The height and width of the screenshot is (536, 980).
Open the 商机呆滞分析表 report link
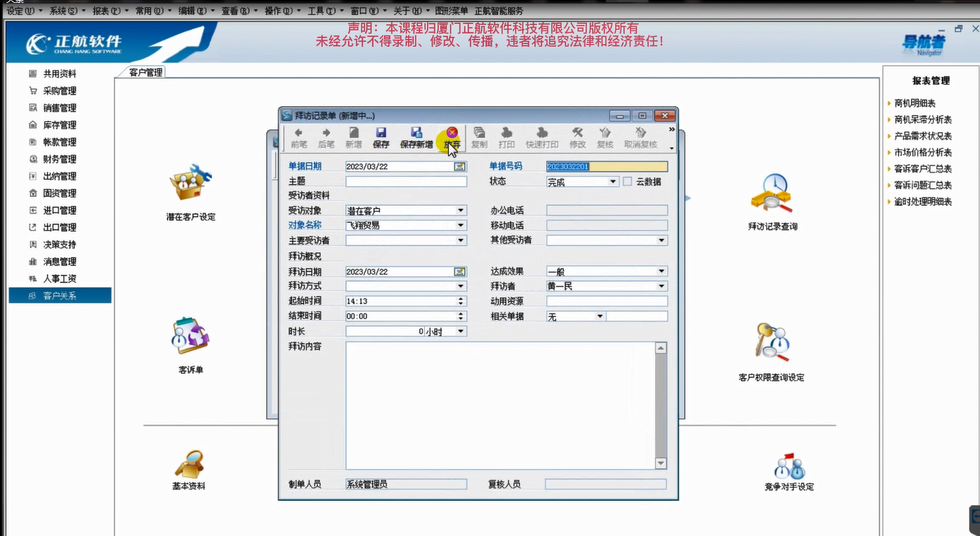923,120
